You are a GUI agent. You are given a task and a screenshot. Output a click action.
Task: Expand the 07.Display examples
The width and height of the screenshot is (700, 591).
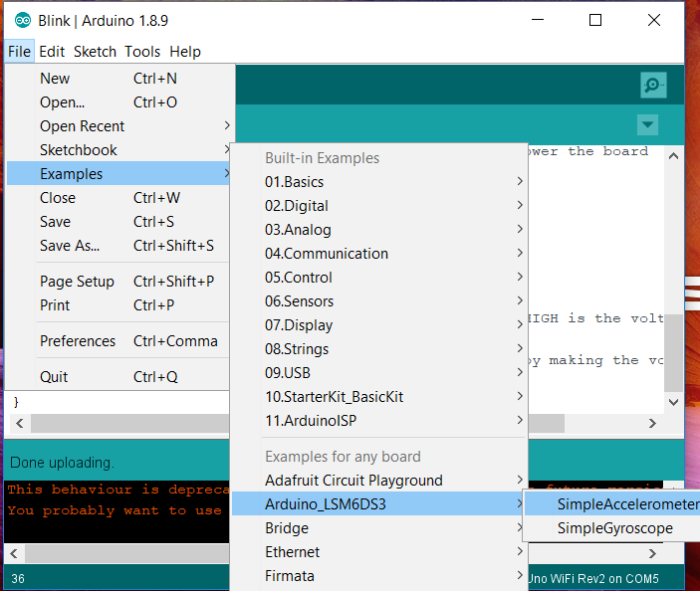[x=379, y=325]
